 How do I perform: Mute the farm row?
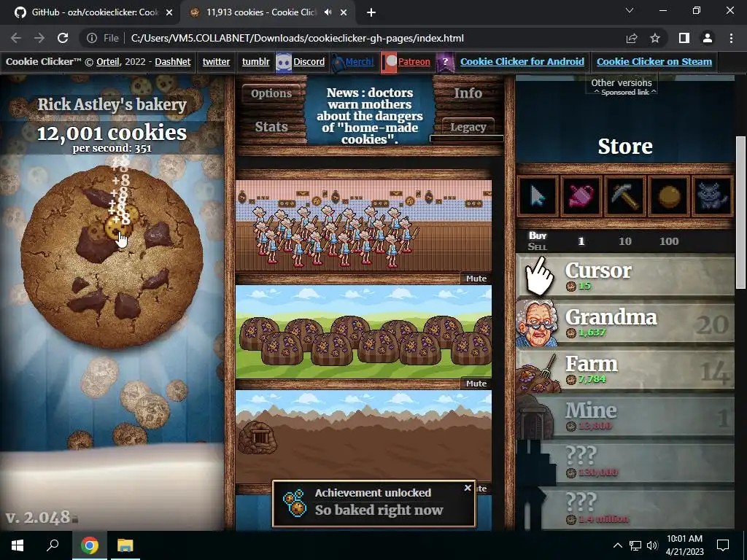[476, 384]
